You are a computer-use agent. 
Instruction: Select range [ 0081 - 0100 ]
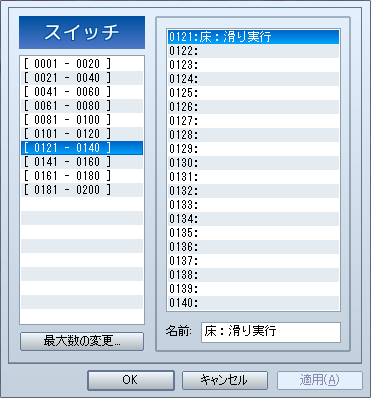click(82, 120)
